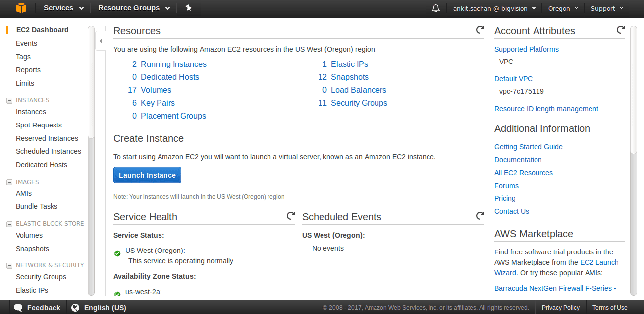This screenshot has height=314, width=644.
Task: Click the Supported Platforms link
Action: [527, 49]
